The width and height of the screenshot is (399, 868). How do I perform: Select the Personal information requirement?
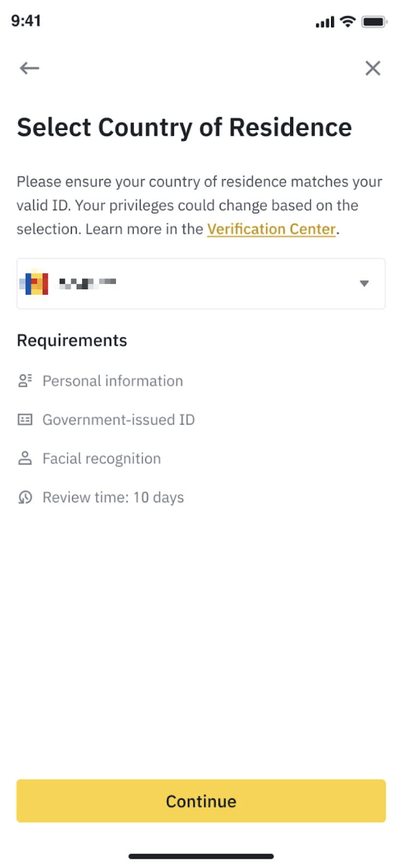click(x=113, y=381)
